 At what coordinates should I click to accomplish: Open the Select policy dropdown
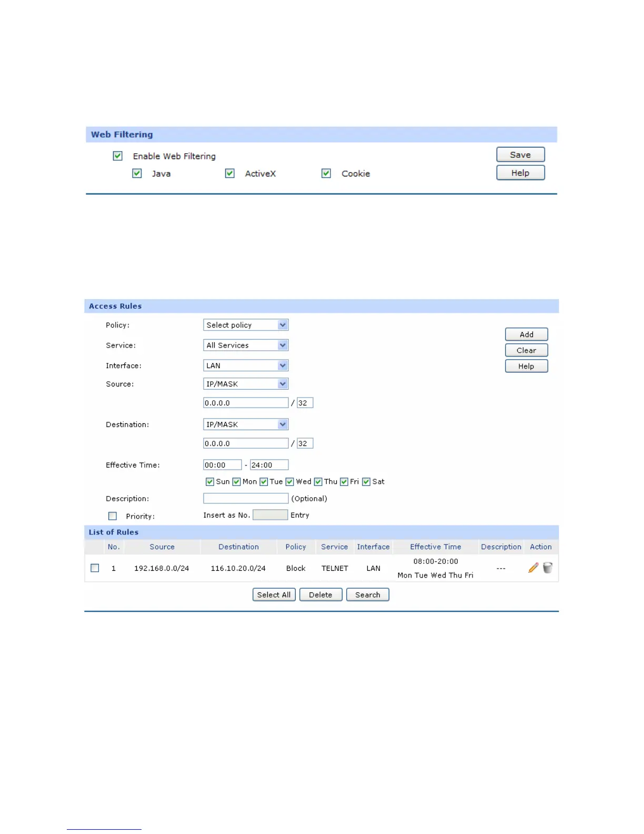click(246, 325)
